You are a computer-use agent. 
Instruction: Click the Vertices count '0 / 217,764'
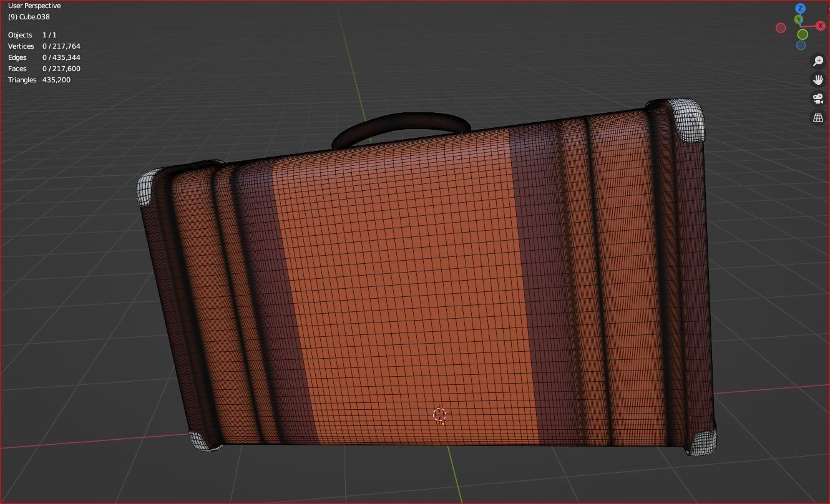tap(61, 46)
